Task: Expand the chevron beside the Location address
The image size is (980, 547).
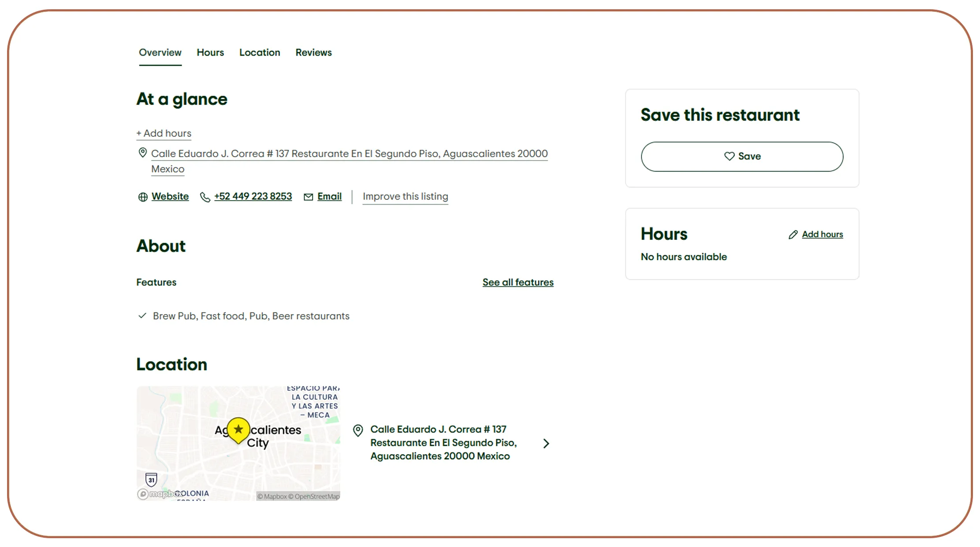Action: tap(546, 443)
